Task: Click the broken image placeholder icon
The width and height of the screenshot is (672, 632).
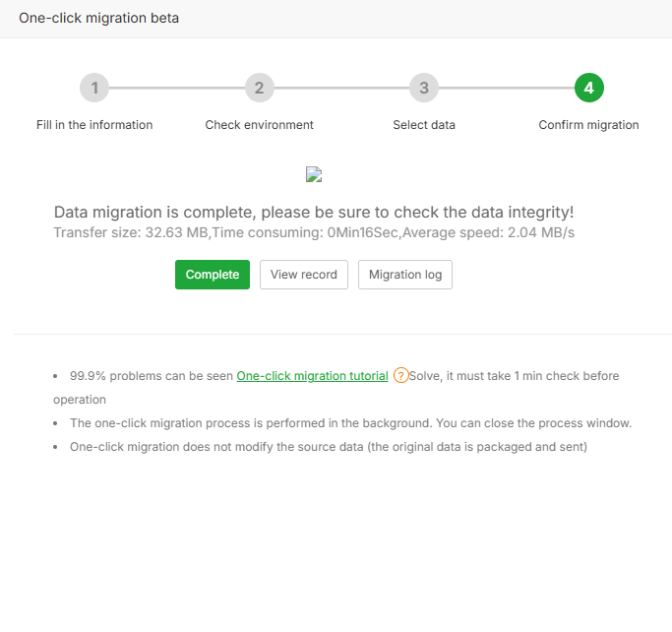Action: pos(315,175)
